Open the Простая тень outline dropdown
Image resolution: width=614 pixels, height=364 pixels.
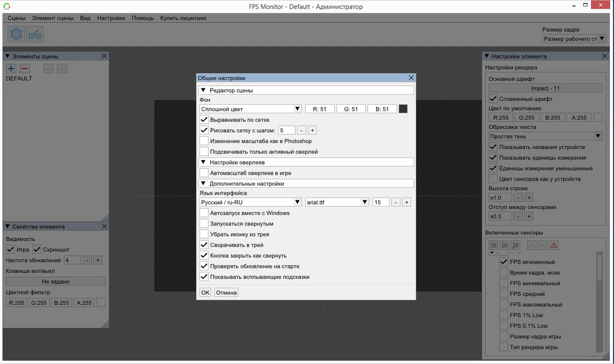[x=545, y=136]
